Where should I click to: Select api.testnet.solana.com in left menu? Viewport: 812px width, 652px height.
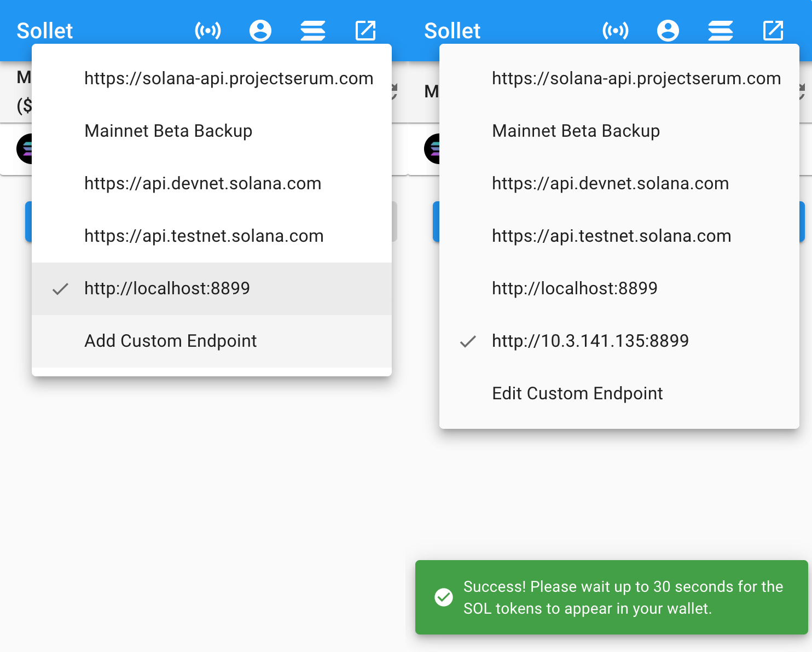(x=212, y=236)
